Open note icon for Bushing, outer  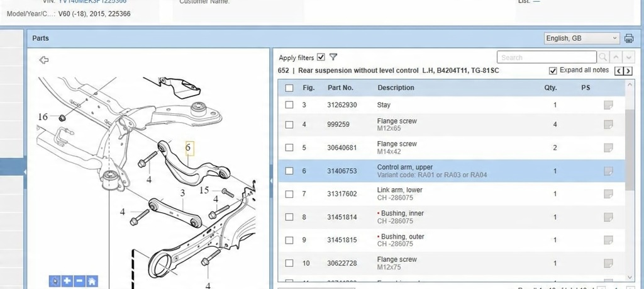point(608,240)
